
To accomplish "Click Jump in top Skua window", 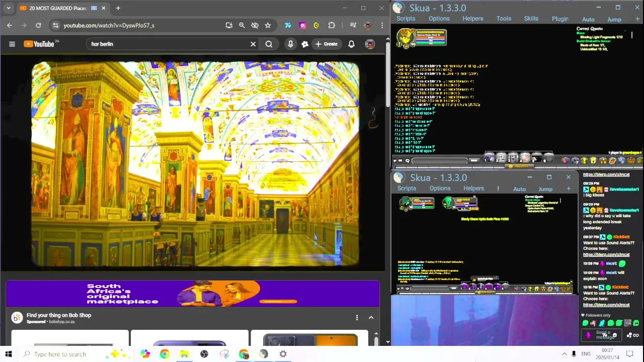I will (x=614, y=20).
